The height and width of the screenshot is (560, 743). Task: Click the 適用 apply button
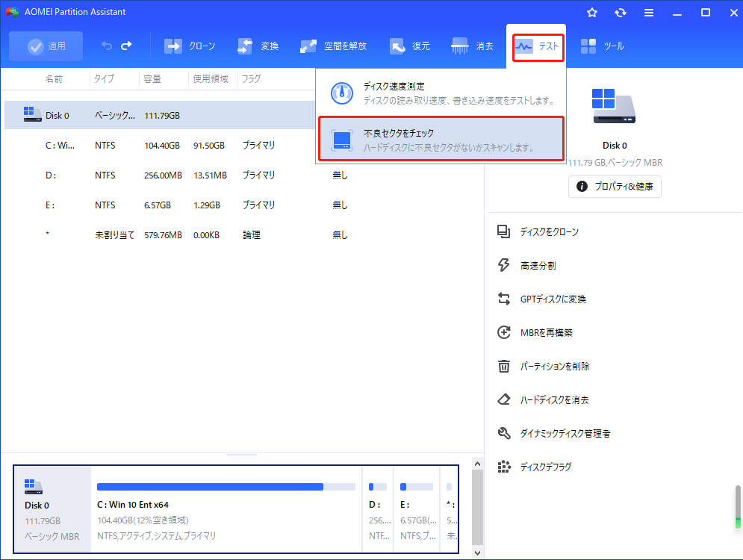tap(46, 46)
